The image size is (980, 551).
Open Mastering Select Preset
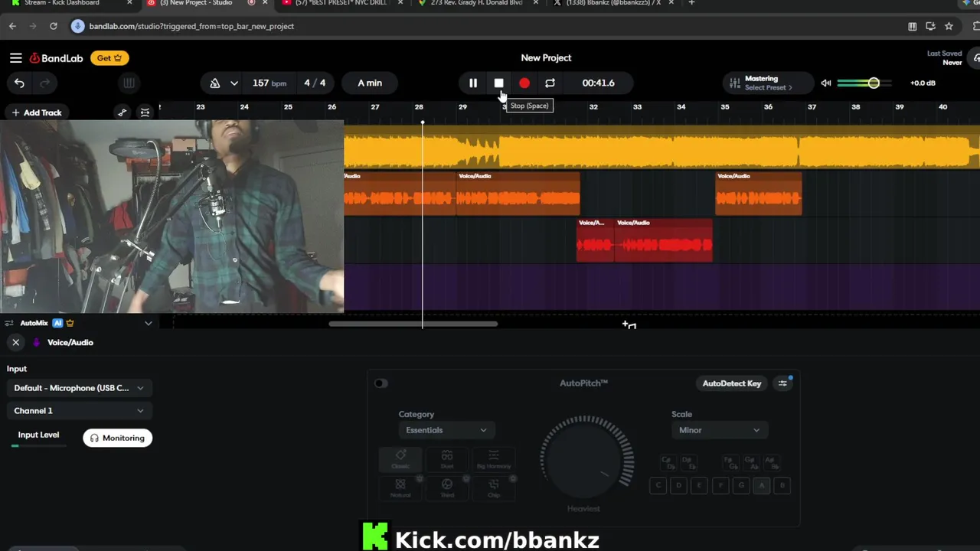pyautogui.click(x=768, y=83)
